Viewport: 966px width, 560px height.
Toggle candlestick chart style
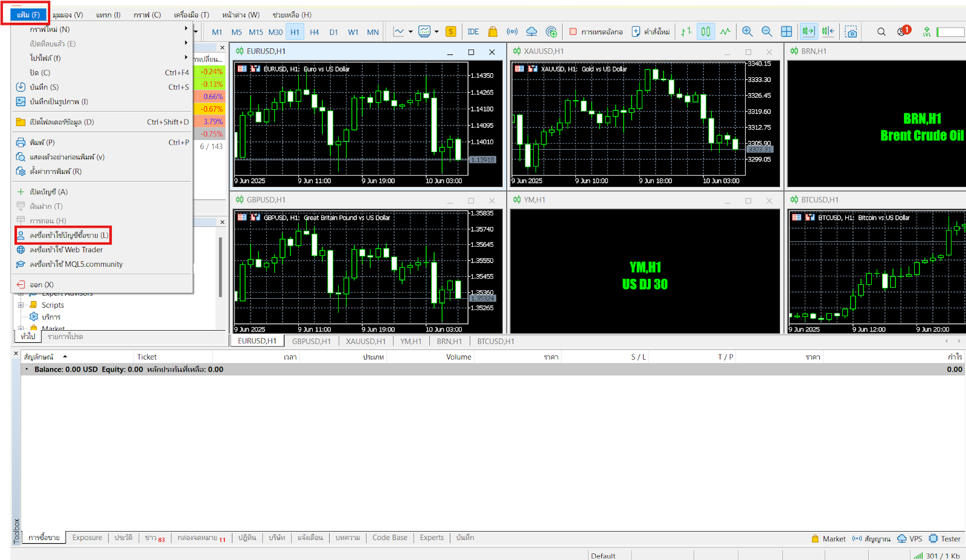pyautogui.click(x=706, y=32)
